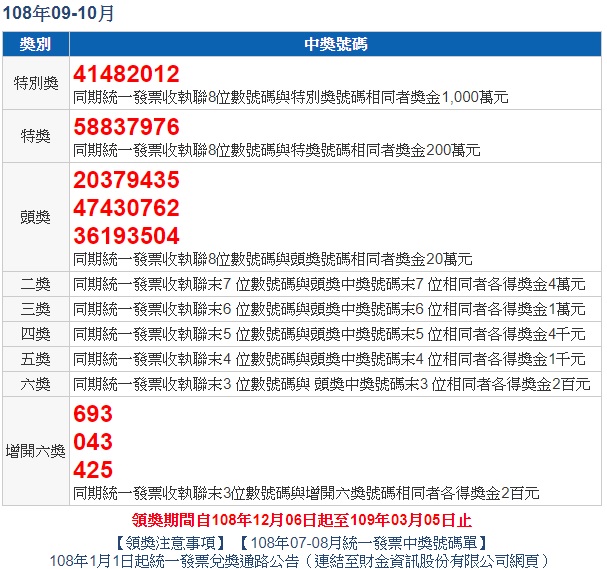Click the 二獎 prize description text
607x569 pixels.
coord(329,283)
